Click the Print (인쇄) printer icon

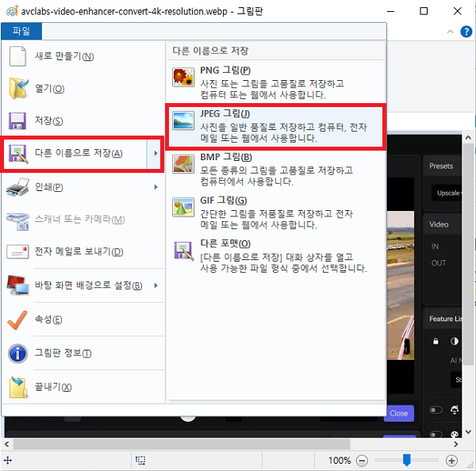click(17, 187)
